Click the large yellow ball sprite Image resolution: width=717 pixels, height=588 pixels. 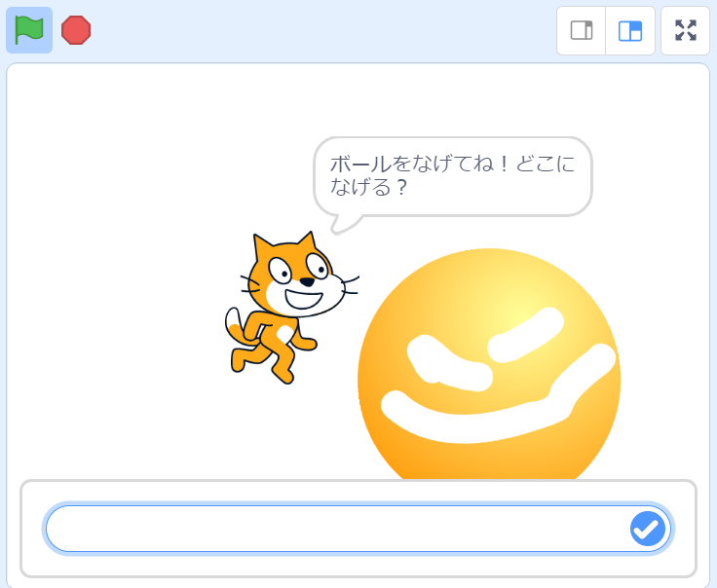pos(489,364)
